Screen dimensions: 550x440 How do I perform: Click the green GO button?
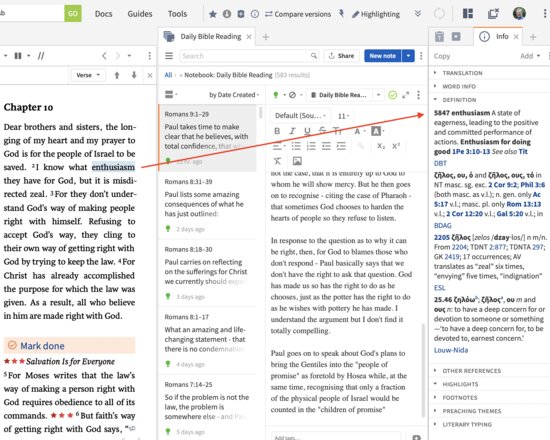73,14
